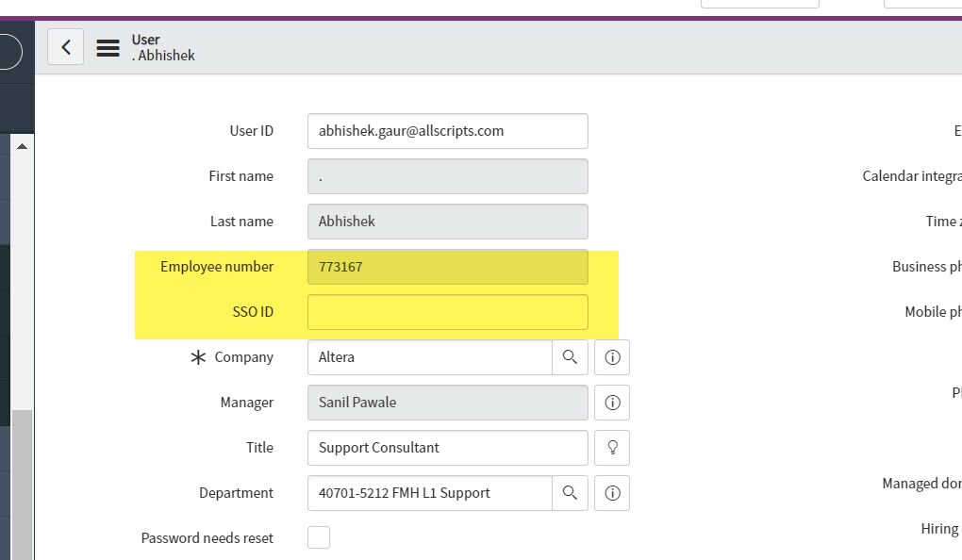Click the empty SSO ID field

click(x=447, y=312)
